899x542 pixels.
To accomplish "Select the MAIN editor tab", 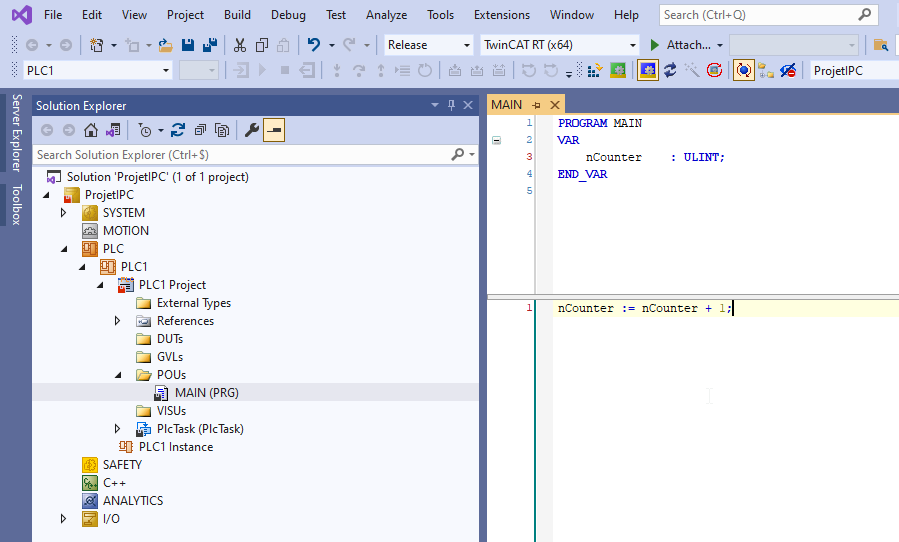I will point(507,105).
